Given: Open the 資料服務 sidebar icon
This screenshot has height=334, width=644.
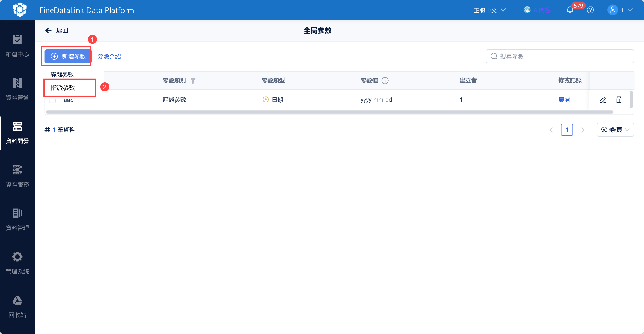Looking at the screenshot, I should point(17,170).
